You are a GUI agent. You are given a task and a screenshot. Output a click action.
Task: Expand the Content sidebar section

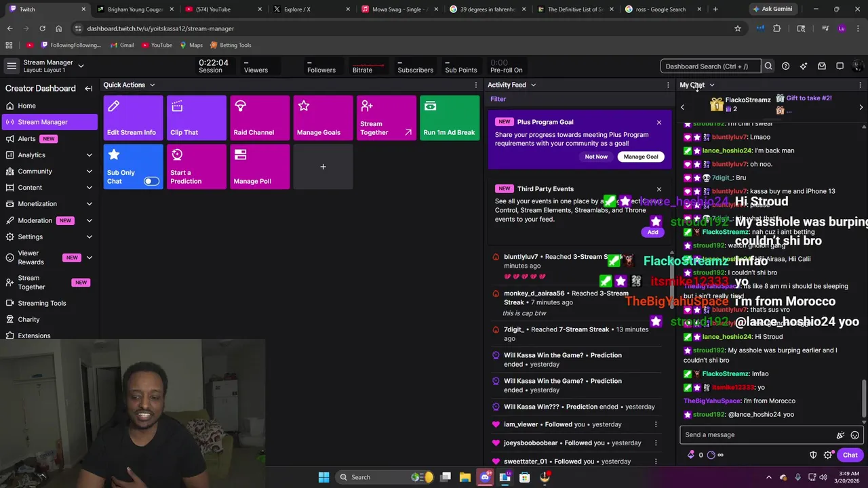pos(89,188)
